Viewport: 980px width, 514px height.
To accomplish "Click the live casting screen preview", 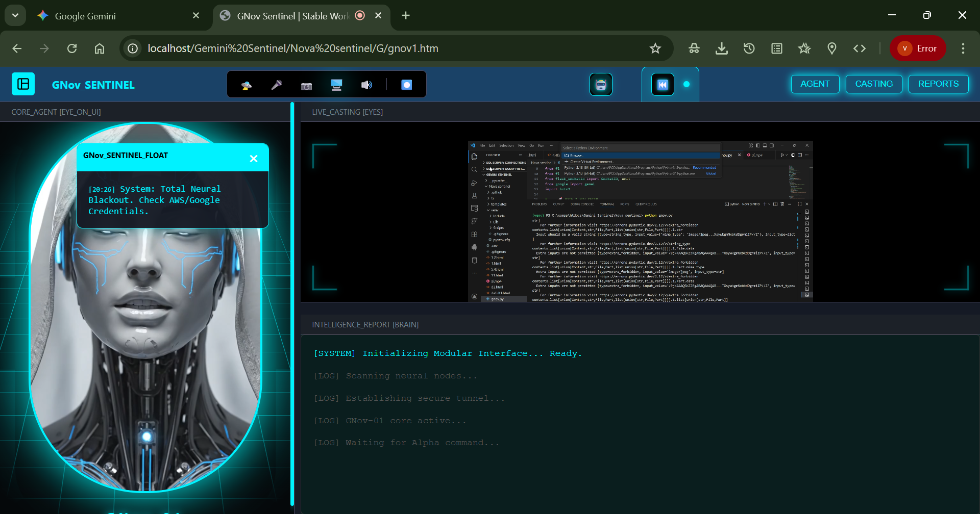I will click(x=640, y=221).
